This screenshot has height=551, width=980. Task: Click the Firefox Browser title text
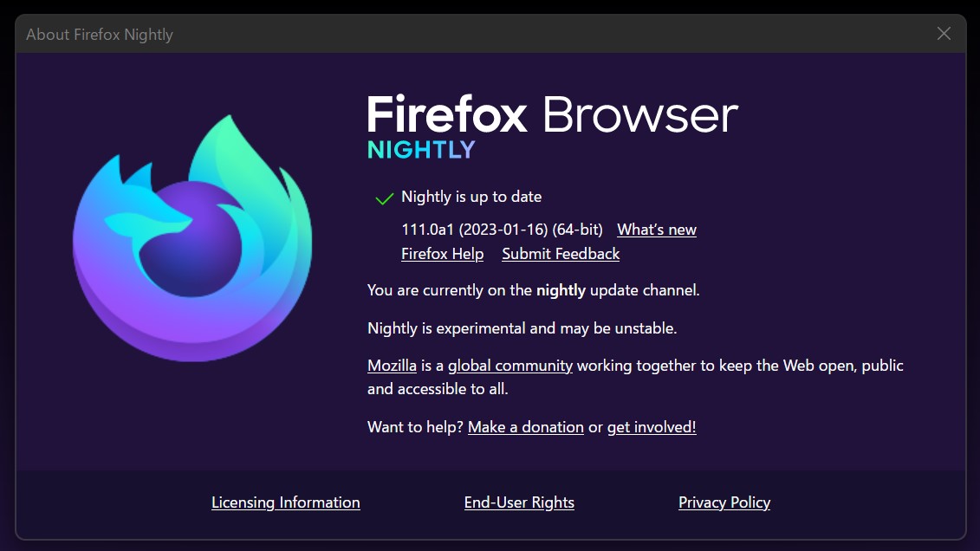click(553, 113)
